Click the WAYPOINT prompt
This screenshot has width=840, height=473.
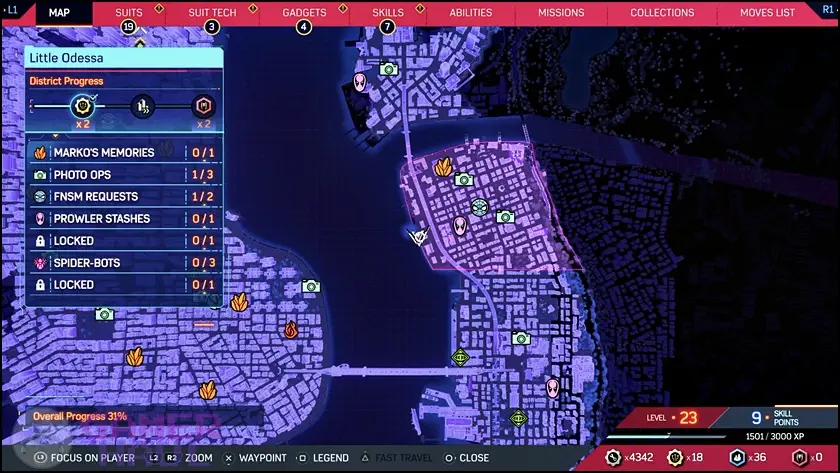(256, 458)
